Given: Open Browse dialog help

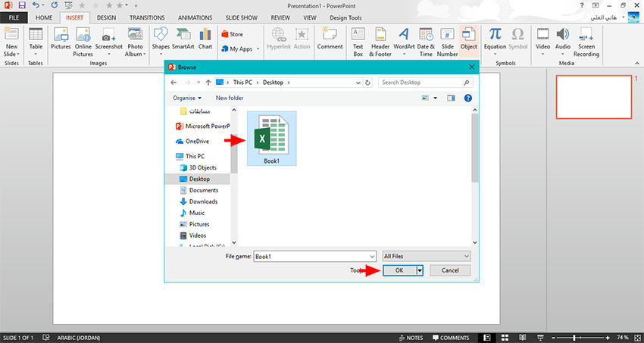Looking at the screenshot, I should point(467,98).
